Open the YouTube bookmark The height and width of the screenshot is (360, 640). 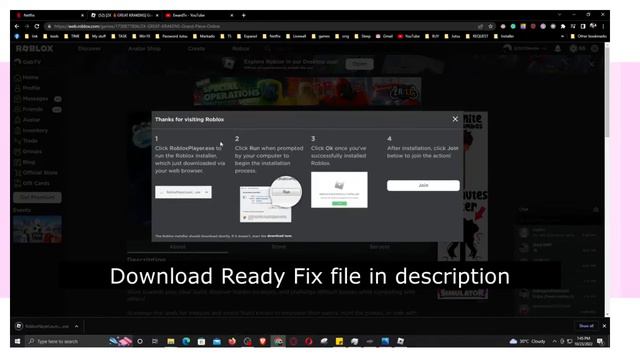(x=409, y=36)
